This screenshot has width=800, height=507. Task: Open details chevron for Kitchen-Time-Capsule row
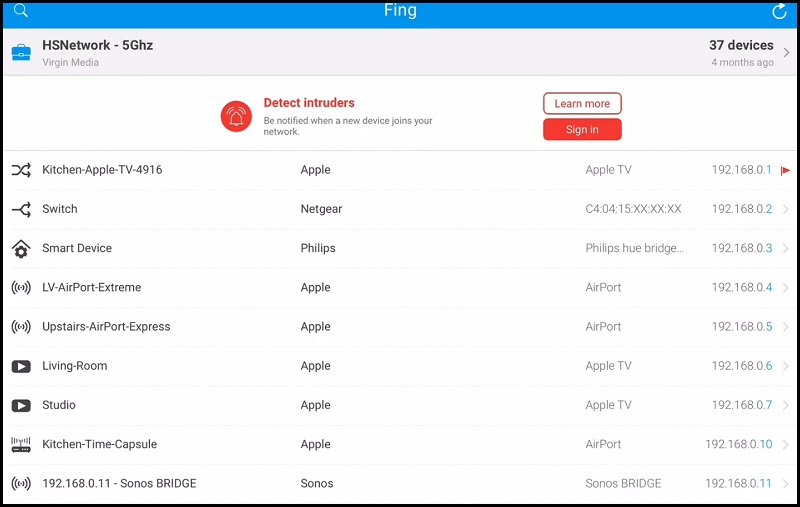point(786,445)
